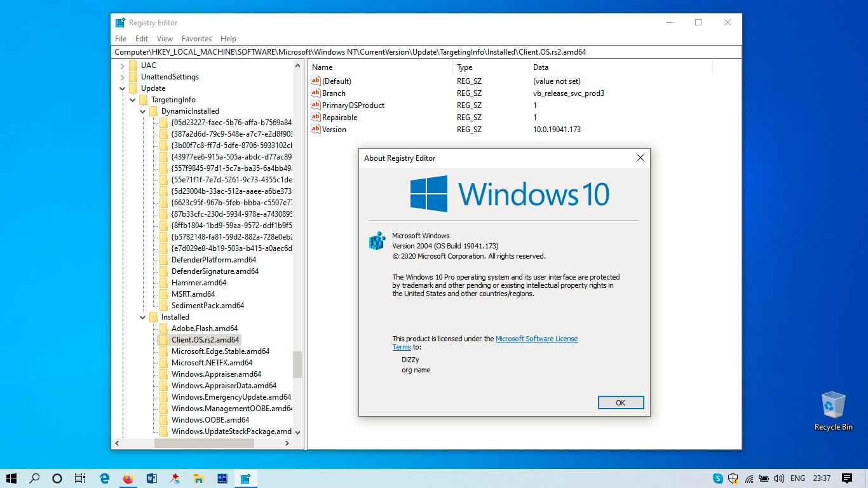This screenshot has width=868, height=488.
Task: Open the notification Action Center
Action: (x=847, y=478)
